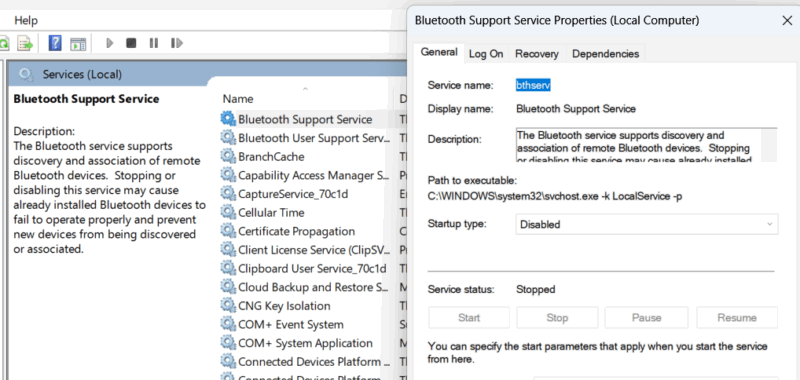The height and width of the screenshot is (380, 800).
Task: Click the Start Service play icon
Action: pyautogui.click(x=109, y=43)
